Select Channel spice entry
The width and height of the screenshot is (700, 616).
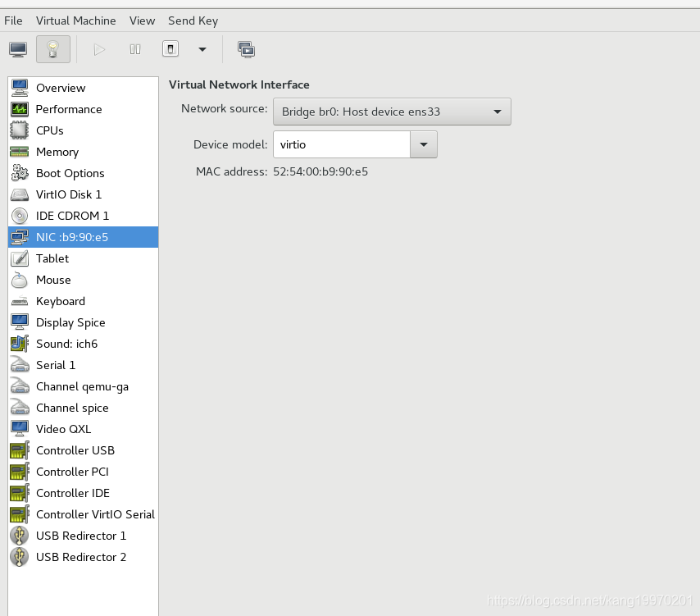coord(84,408)
